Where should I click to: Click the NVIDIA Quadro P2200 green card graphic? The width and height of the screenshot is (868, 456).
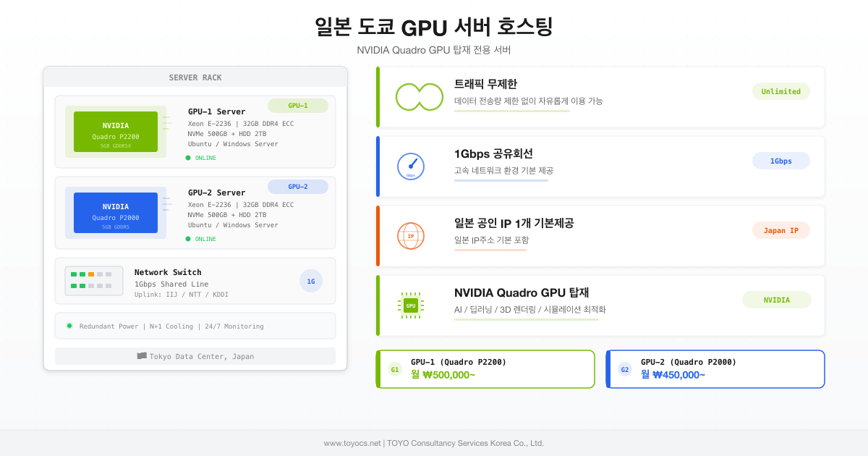click(115, 132)
